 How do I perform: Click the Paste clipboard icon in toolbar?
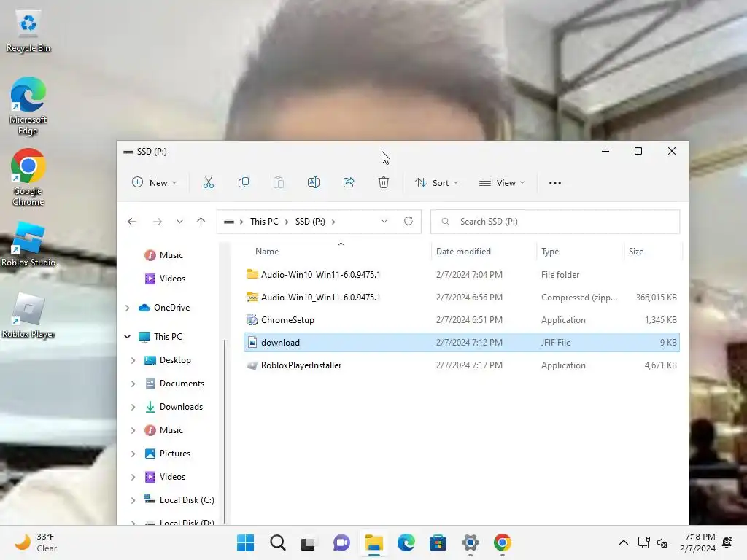click(278, 183)
